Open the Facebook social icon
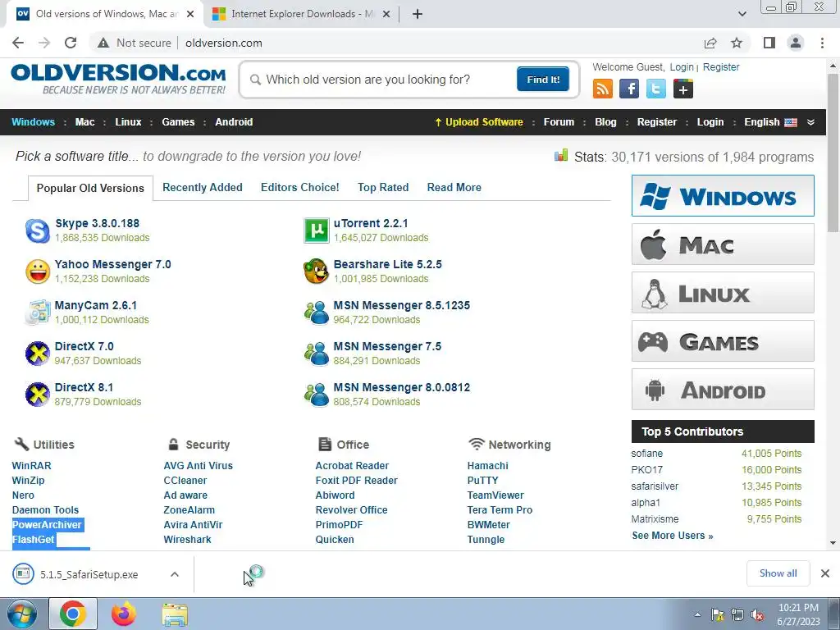Screen dimensions: 840x630 (x=629, y=89)
